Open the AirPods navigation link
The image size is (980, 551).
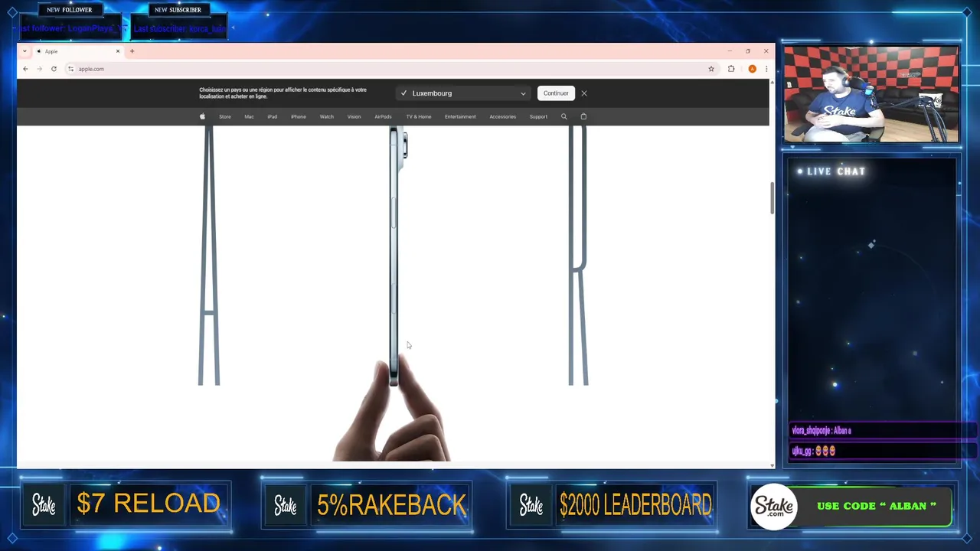[x=383, y=117]
